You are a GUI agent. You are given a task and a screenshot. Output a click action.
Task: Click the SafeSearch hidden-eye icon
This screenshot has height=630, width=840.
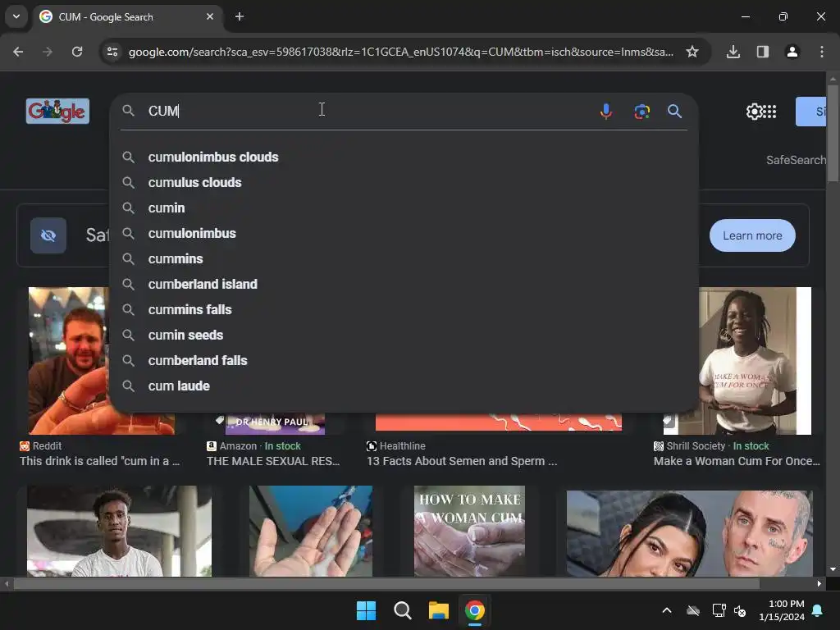tap(48, 235)
